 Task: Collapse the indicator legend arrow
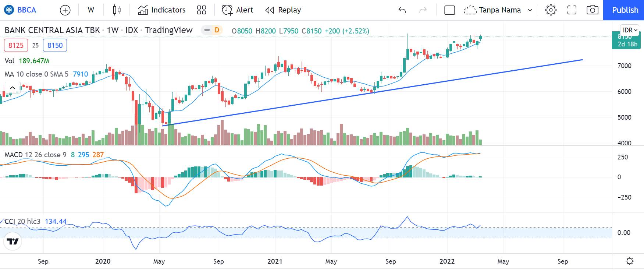point(12,88)
